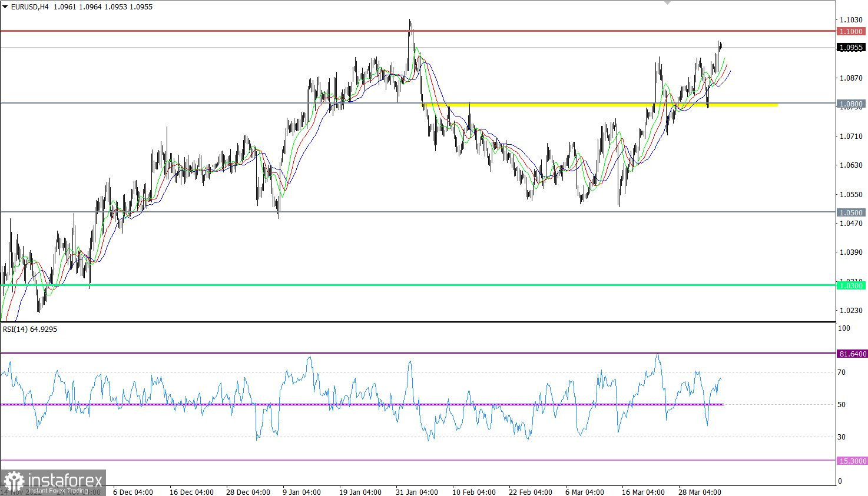Click the chart shift triangle marker at top
This screenshot has height=496, width=868.
(x=667, y=2)
